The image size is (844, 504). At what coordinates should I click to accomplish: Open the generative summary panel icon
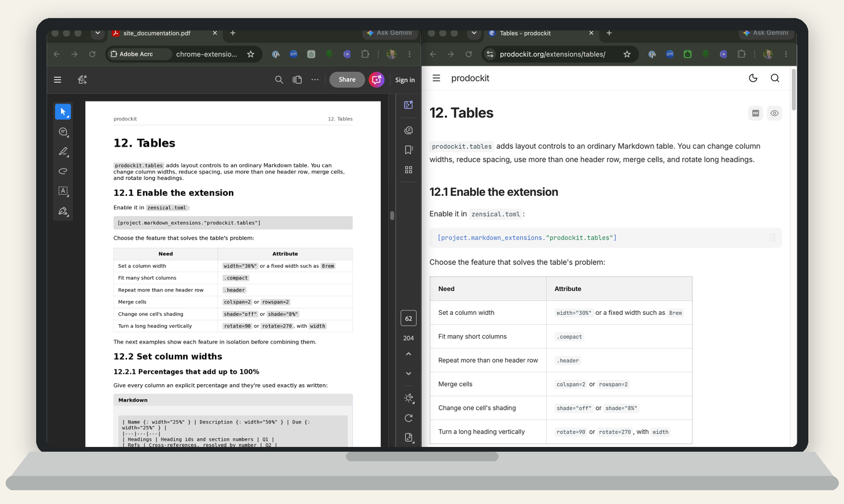(x=408, y=105)
